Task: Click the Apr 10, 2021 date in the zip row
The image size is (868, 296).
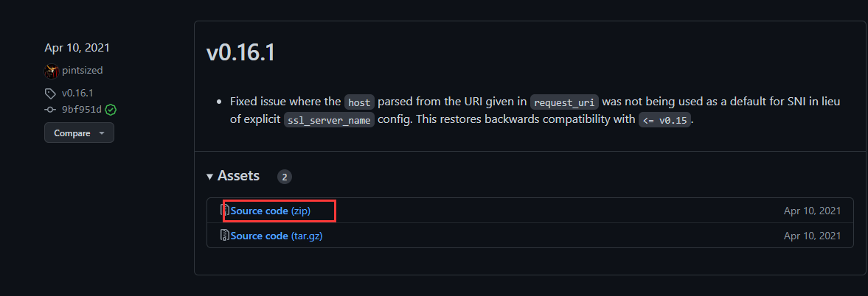Action: [812, 211]
